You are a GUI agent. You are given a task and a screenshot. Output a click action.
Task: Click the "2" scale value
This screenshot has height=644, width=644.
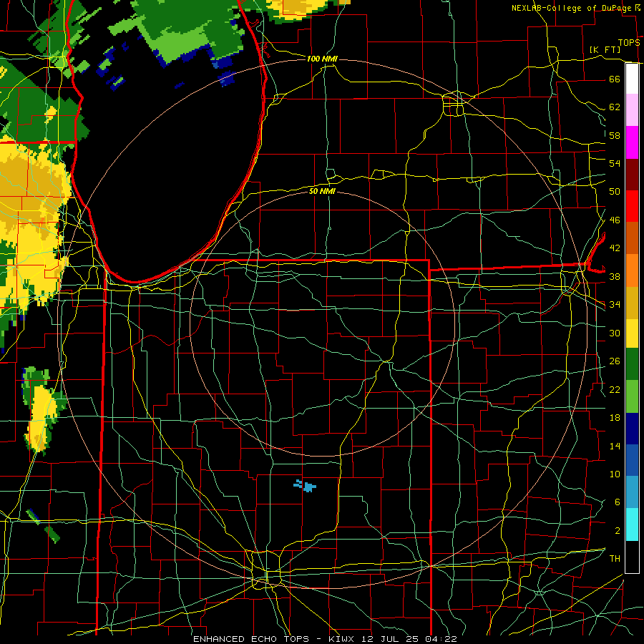(x=617, y=531)
